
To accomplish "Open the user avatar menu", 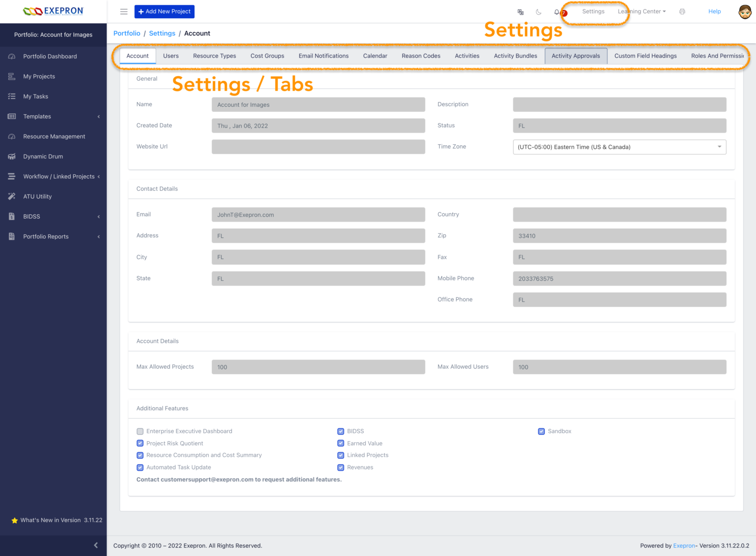I will tap(745, 11).
